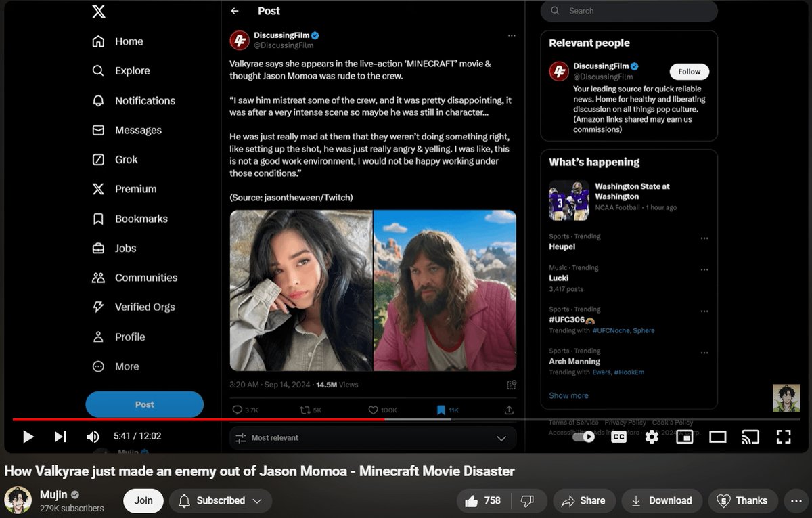The image size is (812, 518).
Task: Open Mujin channel name link
Action: 54,495
